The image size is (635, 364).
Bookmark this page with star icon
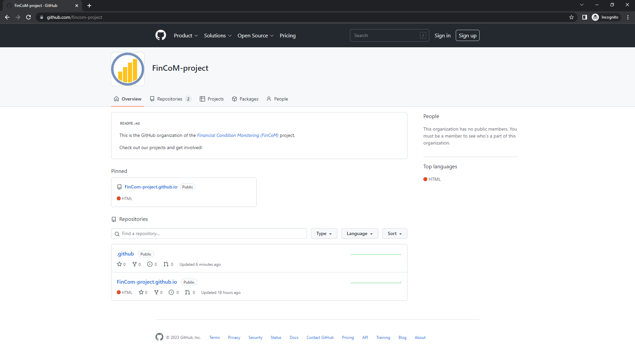click(571, 17)
